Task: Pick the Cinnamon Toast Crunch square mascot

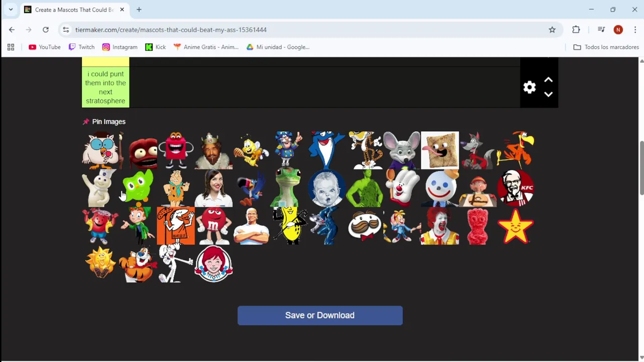Action: (440, 150)
